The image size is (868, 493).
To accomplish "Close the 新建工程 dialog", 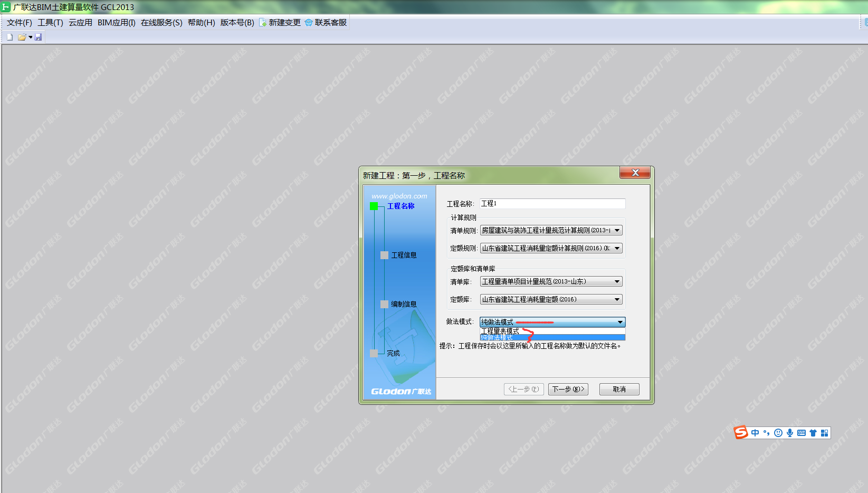I will (x=635, y=173).
